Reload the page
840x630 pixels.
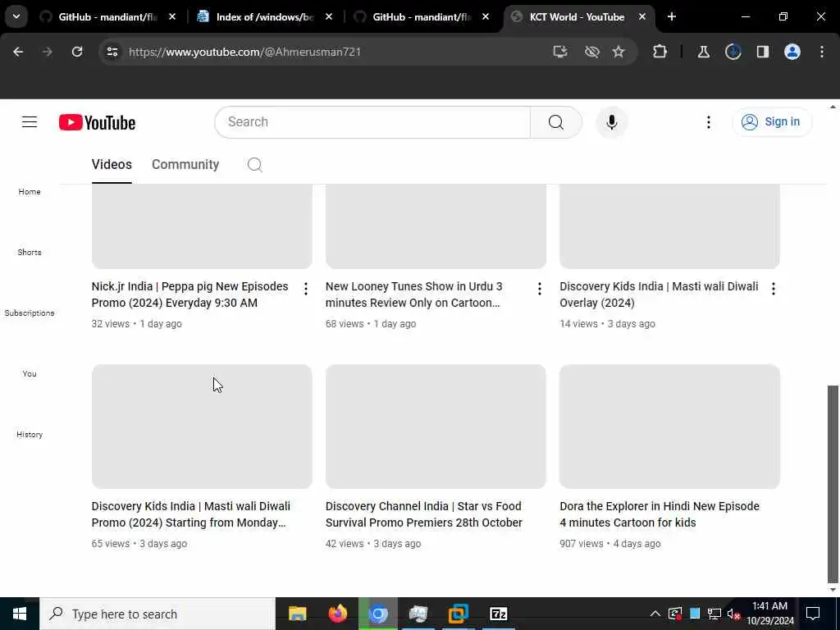(x=77, y=52)
